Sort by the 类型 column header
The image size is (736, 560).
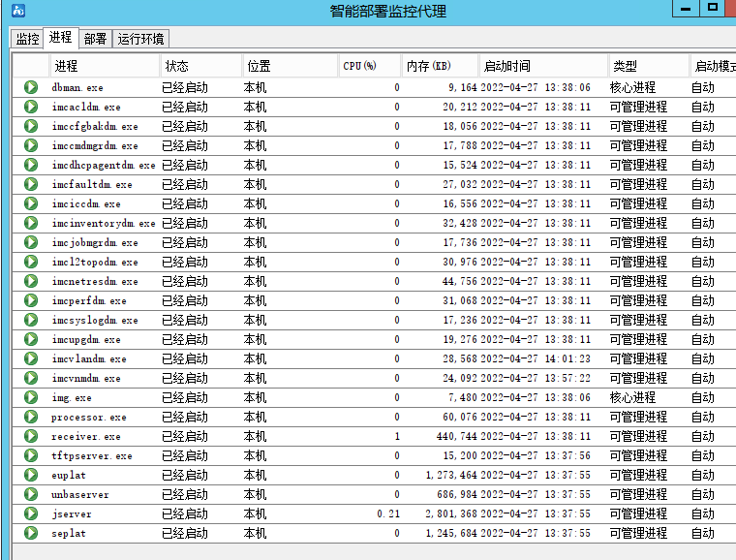click(x=649, y=66)
